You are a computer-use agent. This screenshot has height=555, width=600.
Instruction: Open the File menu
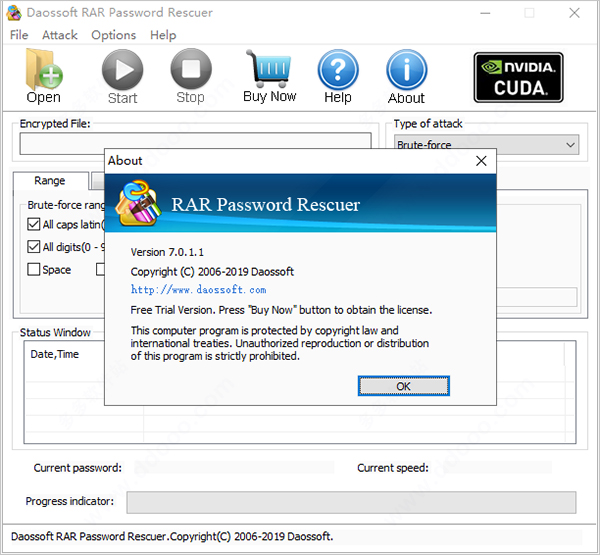click(19, 35)
